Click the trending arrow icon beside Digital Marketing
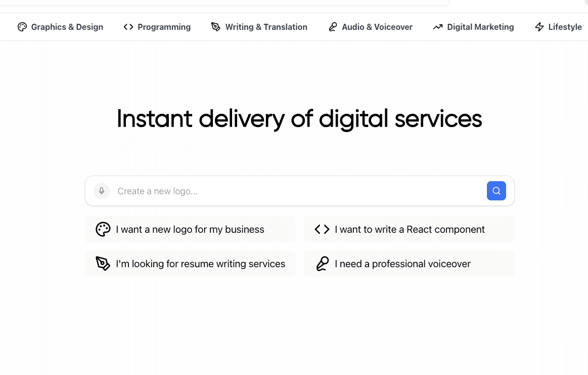Screen dimensions: 588x375 pos(438,27)
